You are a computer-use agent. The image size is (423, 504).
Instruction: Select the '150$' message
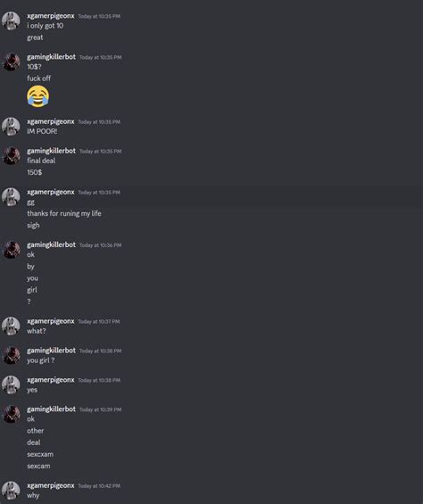click(35, 172)
